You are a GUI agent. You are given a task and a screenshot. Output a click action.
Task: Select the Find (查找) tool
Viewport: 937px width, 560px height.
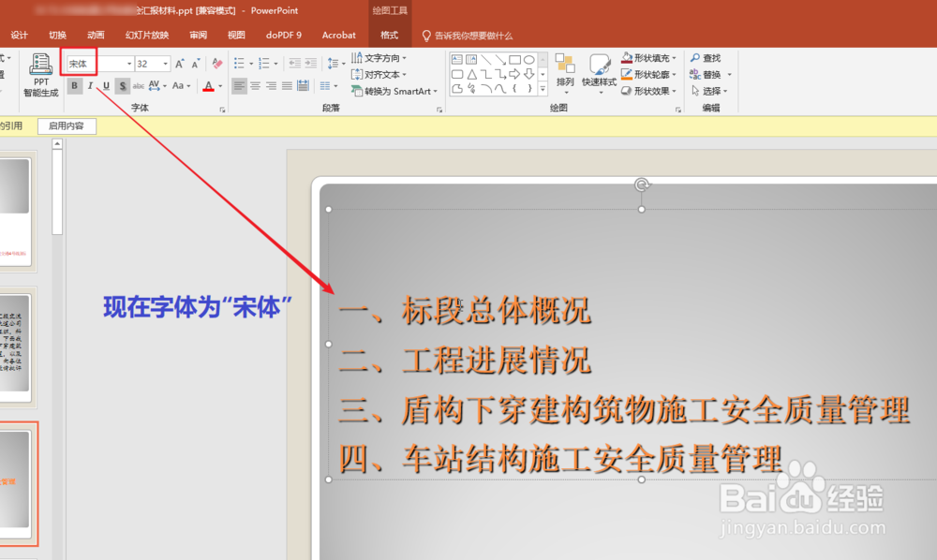707,58
